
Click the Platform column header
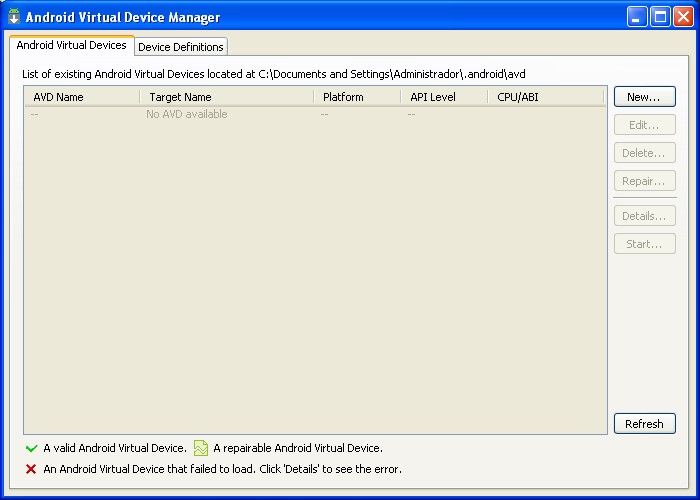click(358, 97)
